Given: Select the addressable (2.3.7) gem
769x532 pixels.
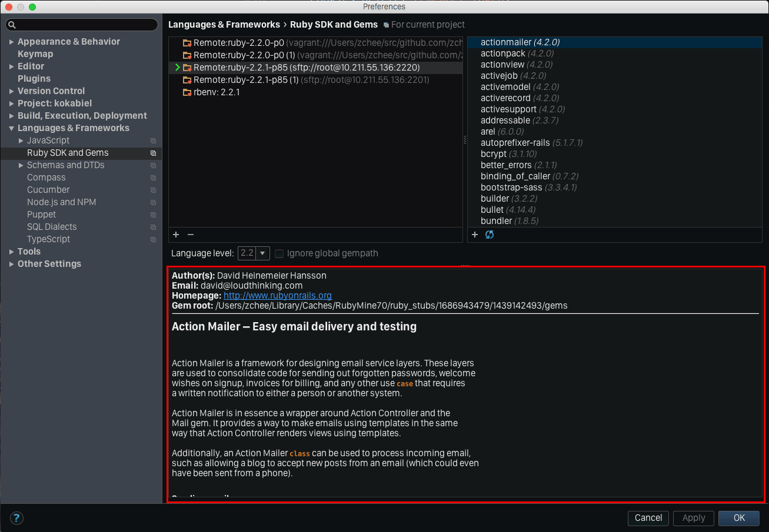Looking at the screenshot, I should 615,121.
